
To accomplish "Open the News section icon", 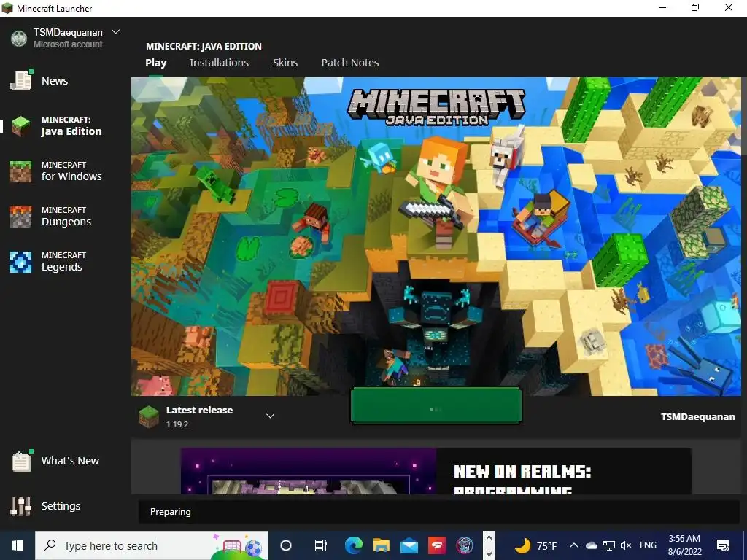I will 21,81.
